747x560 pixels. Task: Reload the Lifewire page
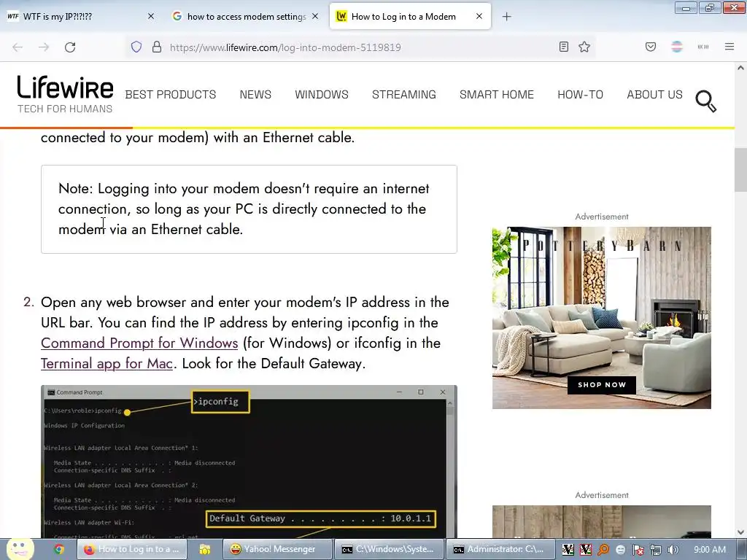pos(70,47)
